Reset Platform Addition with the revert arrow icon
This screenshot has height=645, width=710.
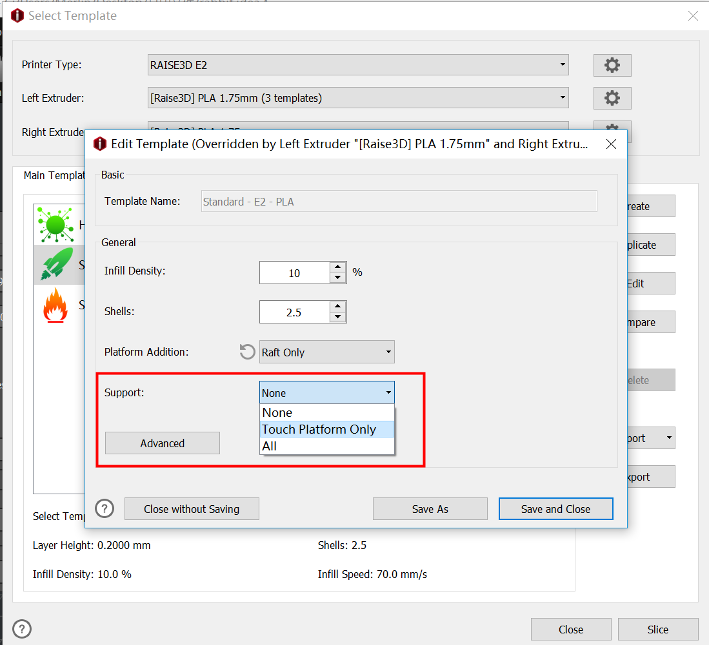[x=247, y=352]
